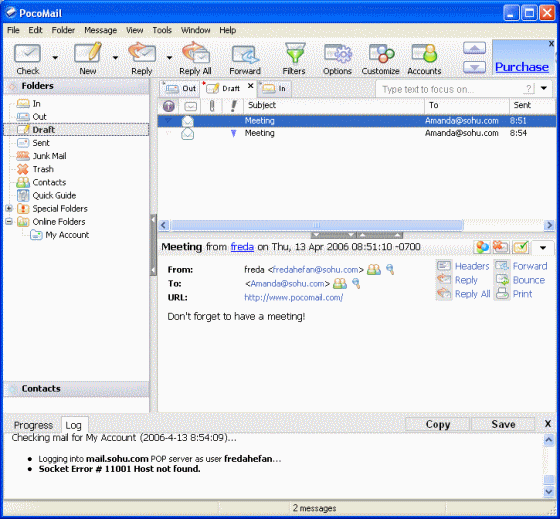Close the log panel with its X
Screen dimensions: 560x519
[x=548, y=424]
